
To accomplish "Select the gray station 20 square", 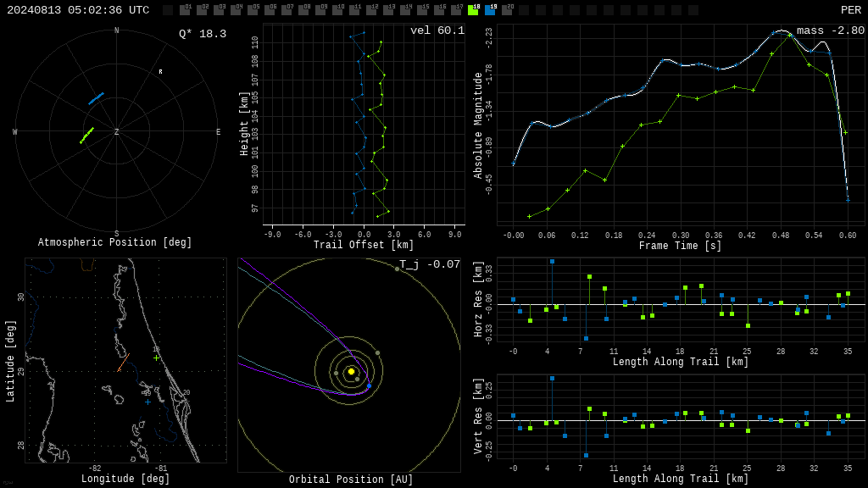I will click(507, 10).
